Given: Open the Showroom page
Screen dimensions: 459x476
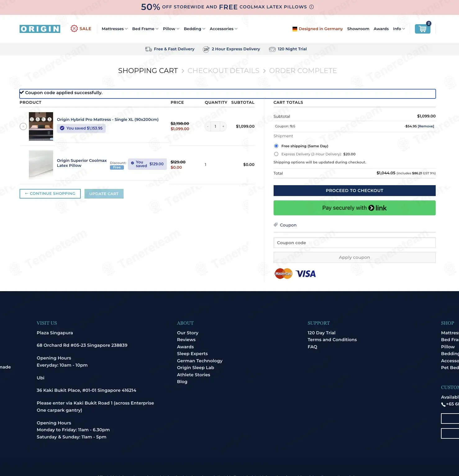Looking at the screenshot, I should [x=358, y=29].
